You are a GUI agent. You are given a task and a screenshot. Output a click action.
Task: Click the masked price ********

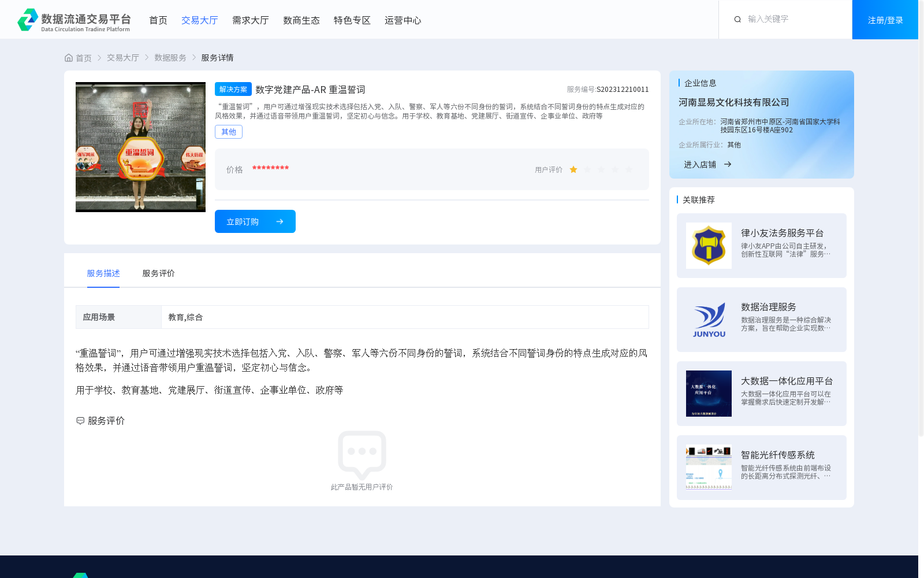click(x=270, y=168)
